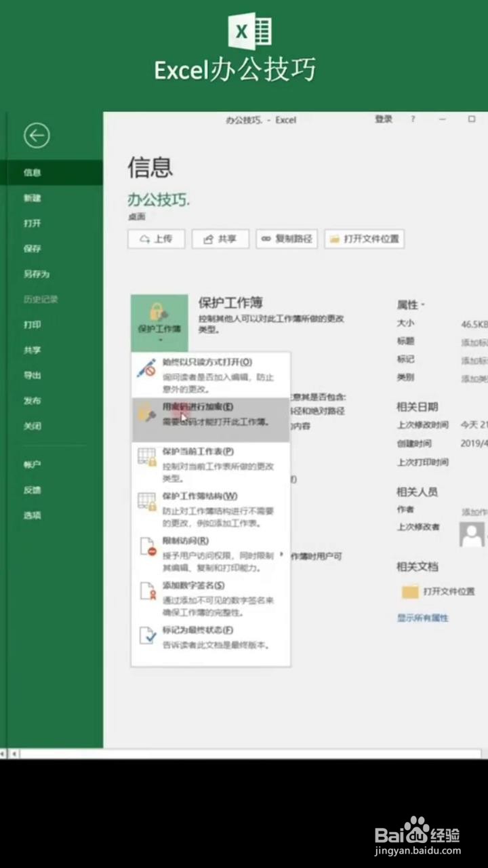This screenshot has width=488, height=868.
Task: Open the 信息 backstage tab
Action: 52,172
